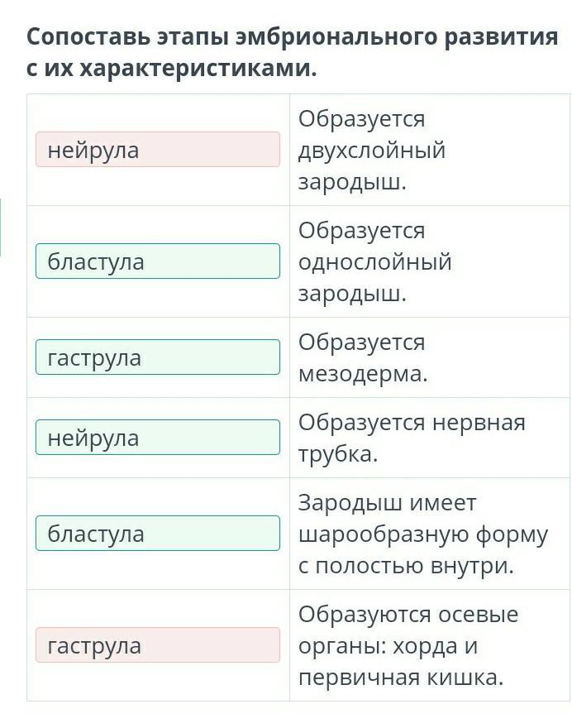Click the green гаструла box beside мезодерма
This screenshot has height=728, width=572.
[x=157, y=357]
